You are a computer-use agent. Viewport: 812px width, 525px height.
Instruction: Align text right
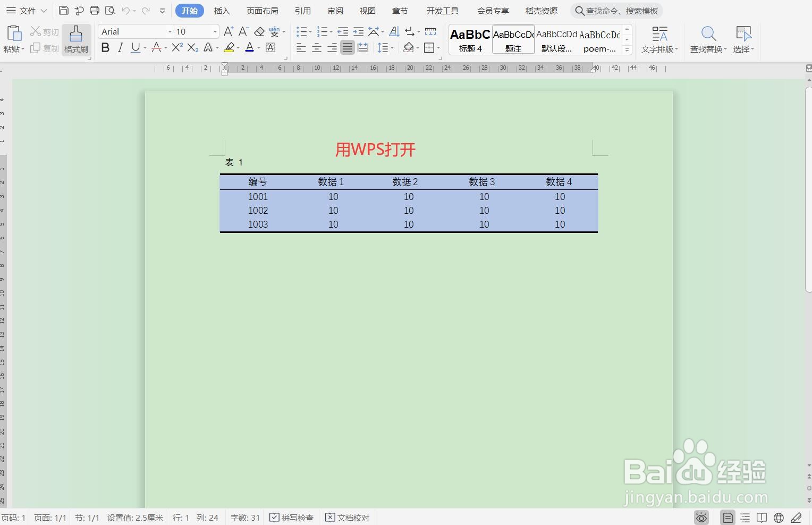pos(332,48)
